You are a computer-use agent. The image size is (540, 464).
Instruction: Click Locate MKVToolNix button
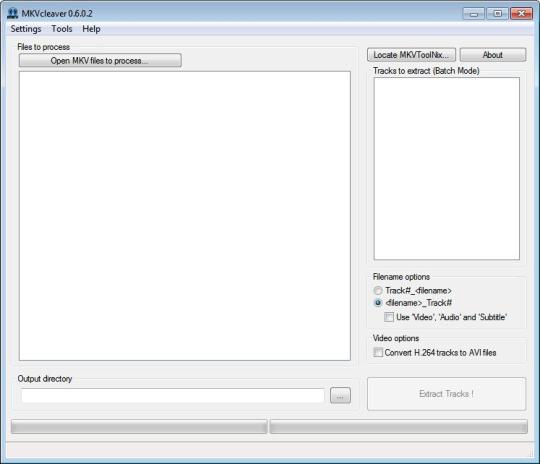[x=411, y=55]
